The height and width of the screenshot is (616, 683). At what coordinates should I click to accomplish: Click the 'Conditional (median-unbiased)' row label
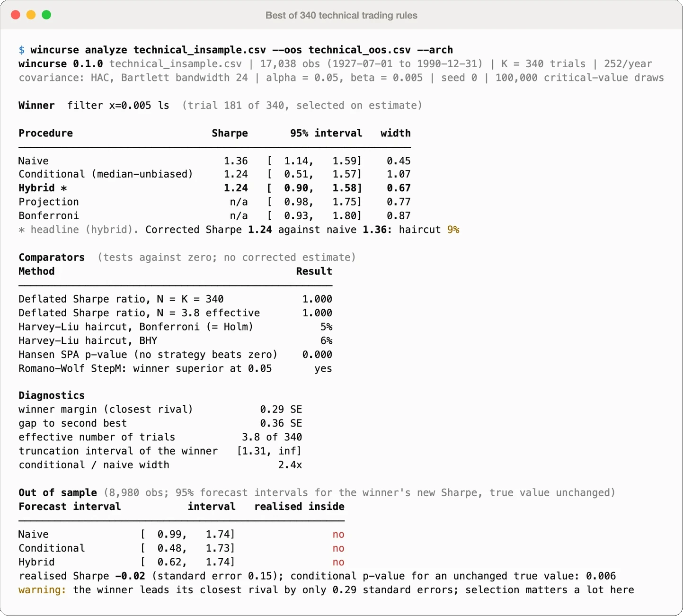click(x=106, y=174)
